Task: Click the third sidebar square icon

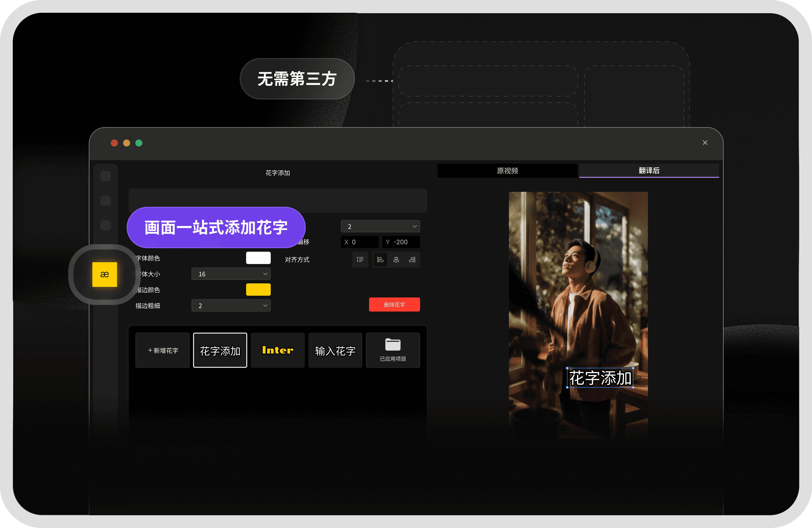Action: [105, 225]
